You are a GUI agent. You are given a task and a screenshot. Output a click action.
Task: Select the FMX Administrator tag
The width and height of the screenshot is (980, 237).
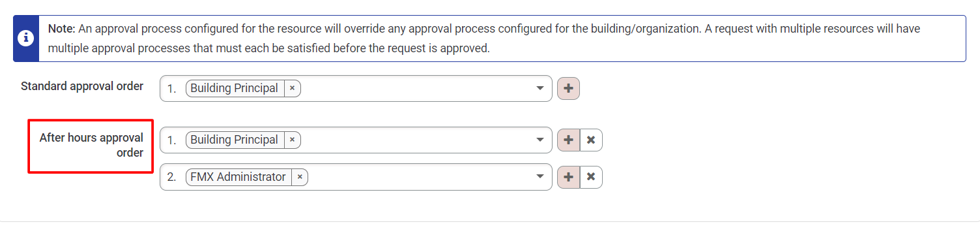[x=238, y=177]
